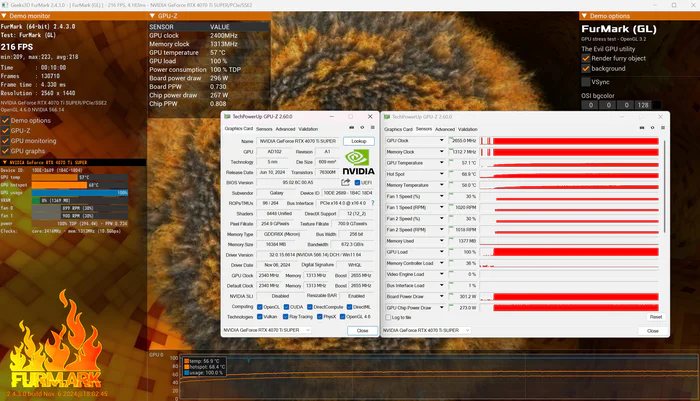700x401 pixels.
Task: Click the orange temp legend square in GPU graph
Action: (187, 361)
